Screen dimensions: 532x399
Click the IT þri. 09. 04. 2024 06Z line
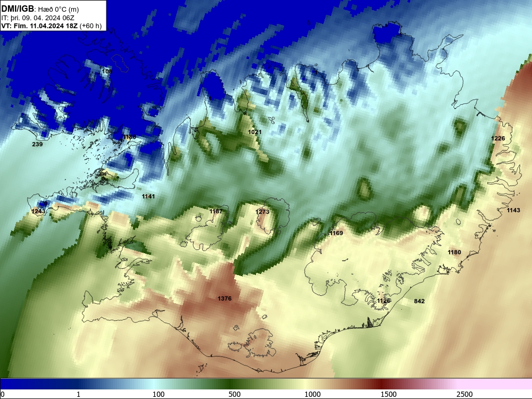(x=38, y=18)
